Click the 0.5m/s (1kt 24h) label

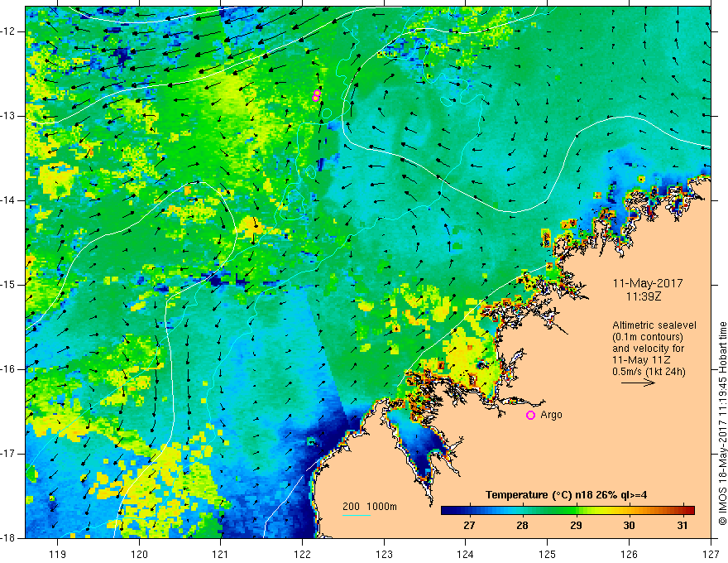pyautogui.click(x=649, y=372)
